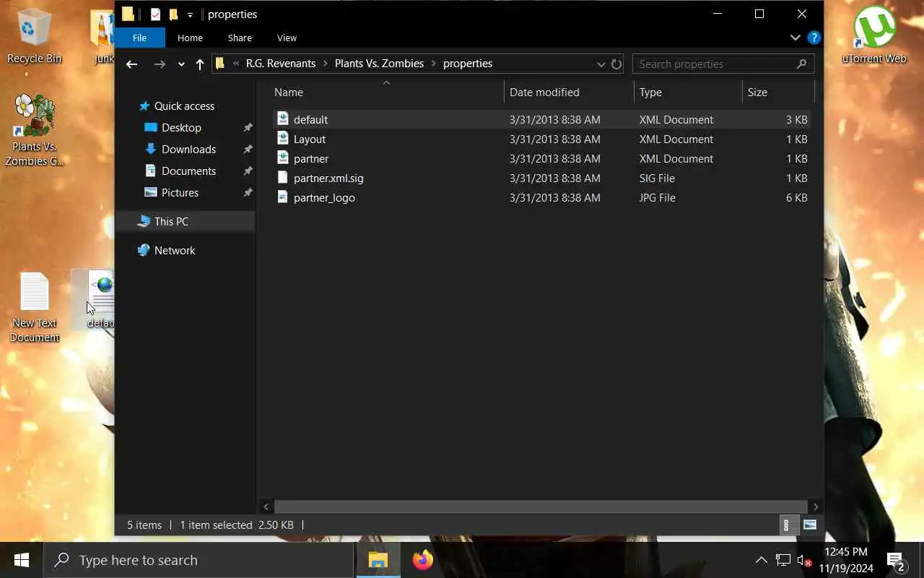Expand the ribbon with the chevron
This screenshot has height=578, width=924.
(x=795, y=38)
